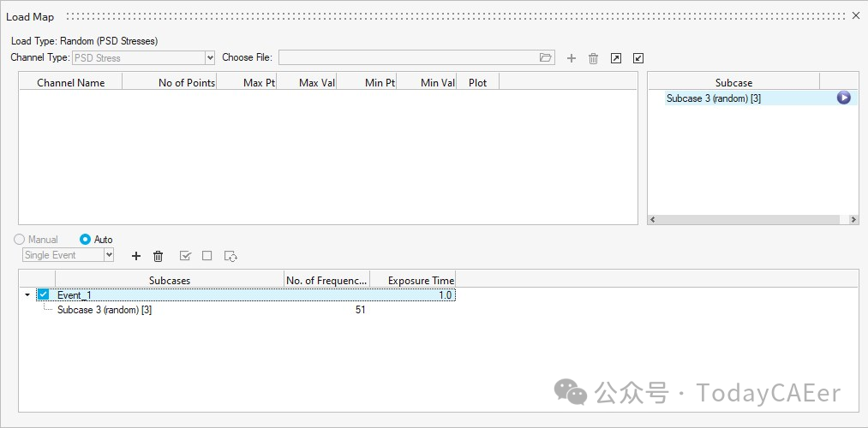The width and height of the screenshot is (868, 428).
Task: Click the refresh icon in event toolbar
Action: [230, 256]
